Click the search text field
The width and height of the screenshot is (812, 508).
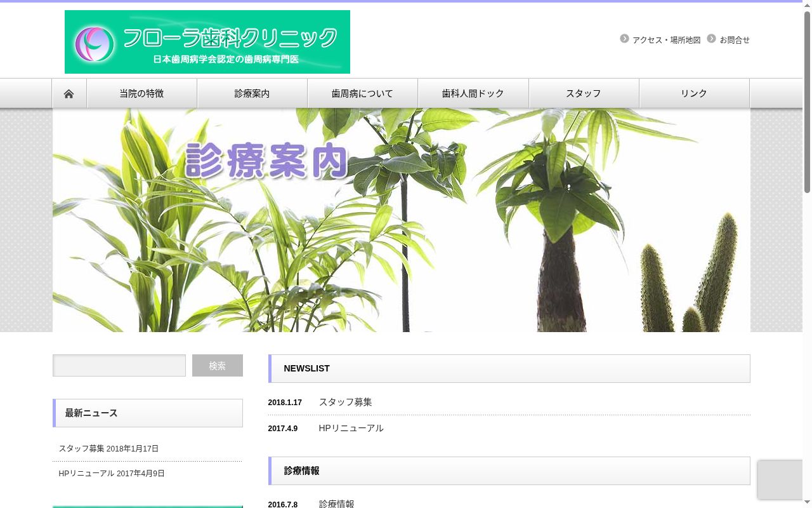click(x=119, y=366)
